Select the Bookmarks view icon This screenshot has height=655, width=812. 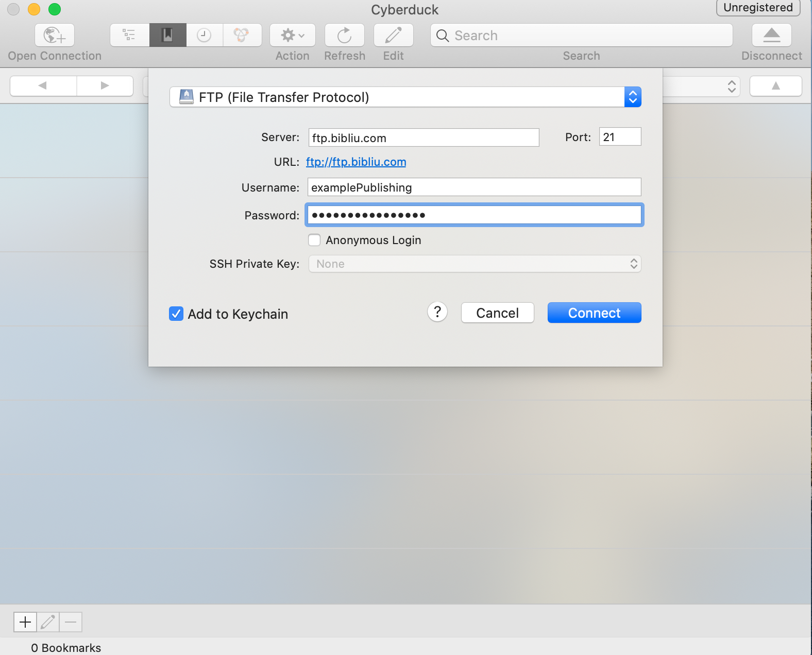pos(167,35)
